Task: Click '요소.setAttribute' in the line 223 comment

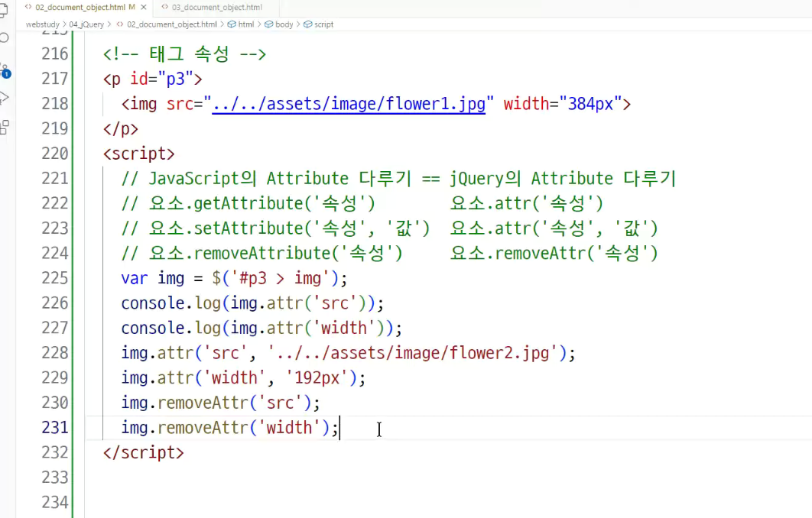Action: pos(226,228)
